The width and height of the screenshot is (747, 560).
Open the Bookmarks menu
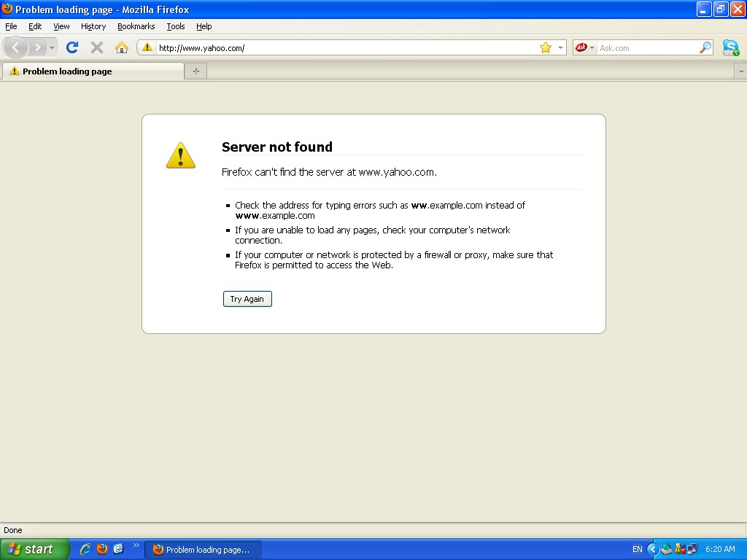[136, 26]
